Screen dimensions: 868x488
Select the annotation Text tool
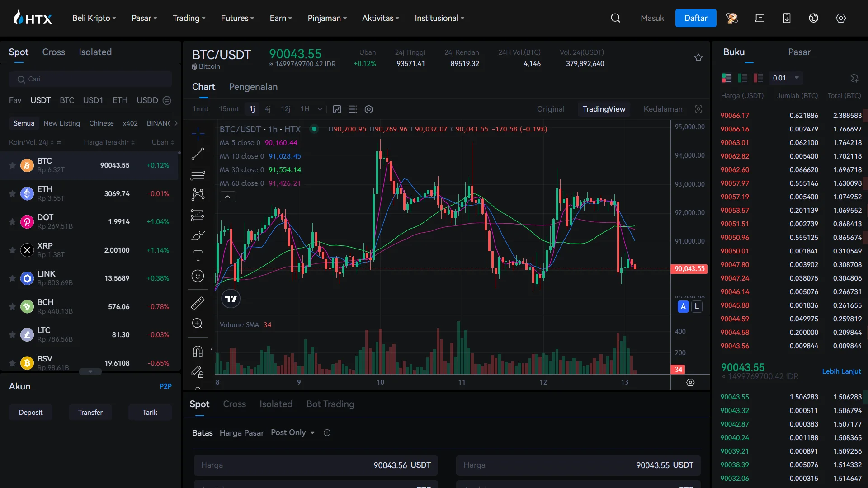coord(198,255)
